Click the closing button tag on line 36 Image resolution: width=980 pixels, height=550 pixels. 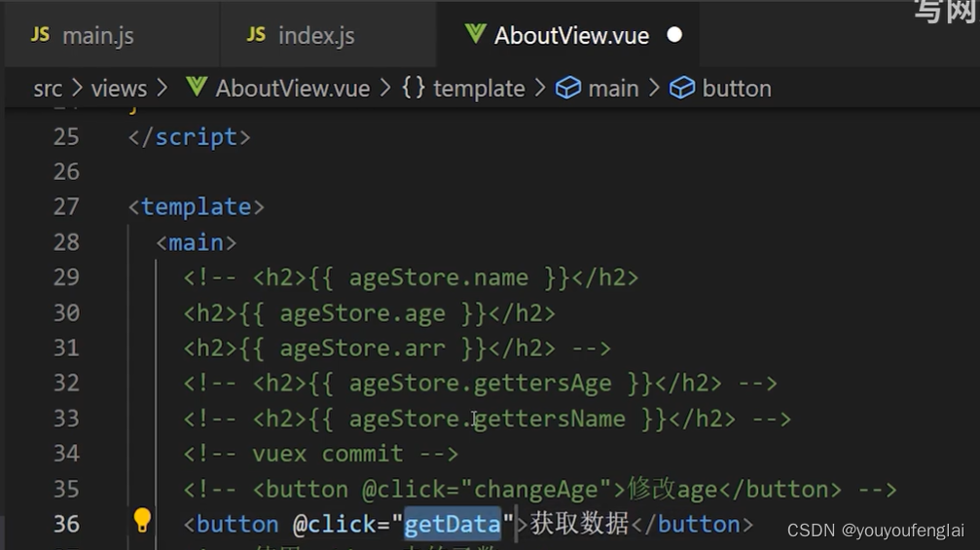point(693,524)
